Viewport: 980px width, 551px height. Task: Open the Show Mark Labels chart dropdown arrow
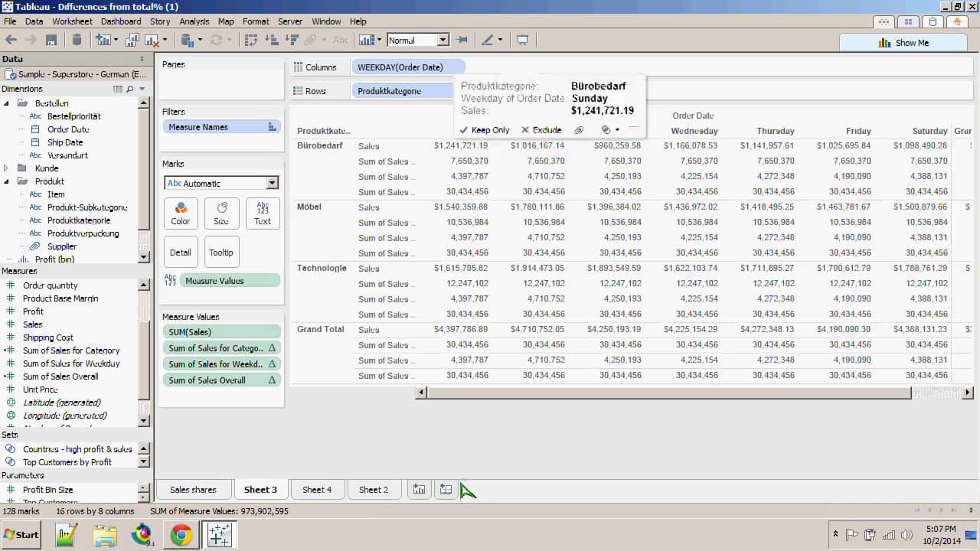(x=378, y=40)
